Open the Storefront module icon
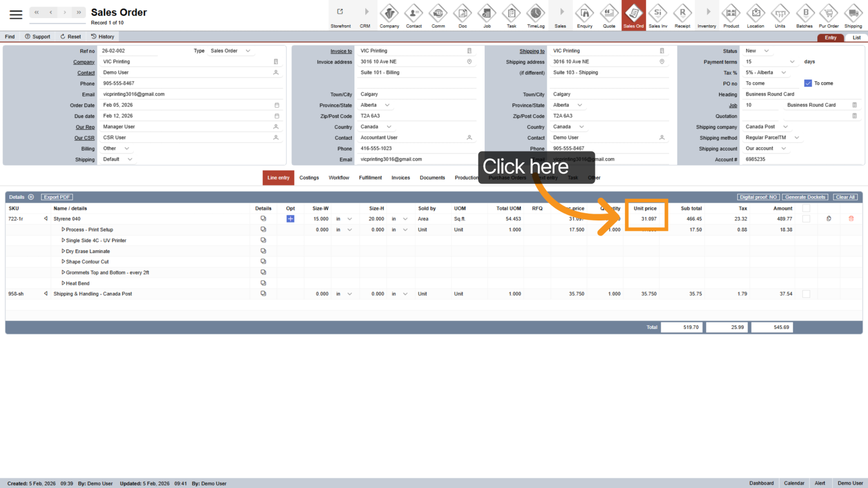This screenshot has height=488, width=868. pyautogui.click(x=340, y=15)
